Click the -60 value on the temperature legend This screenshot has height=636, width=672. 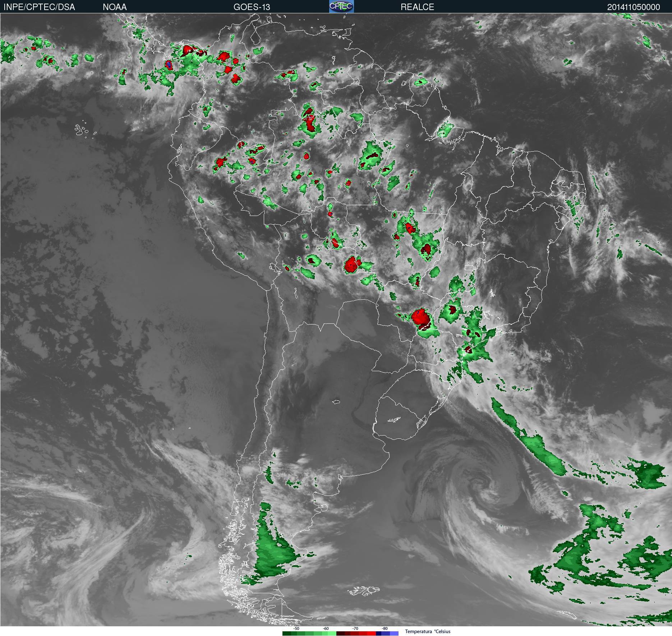point(326,628)
